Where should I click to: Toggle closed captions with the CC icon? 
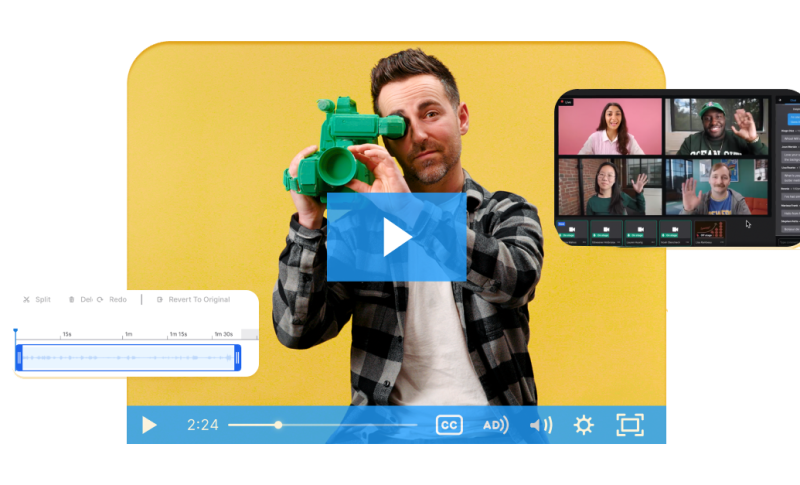(x=449, y=425)
